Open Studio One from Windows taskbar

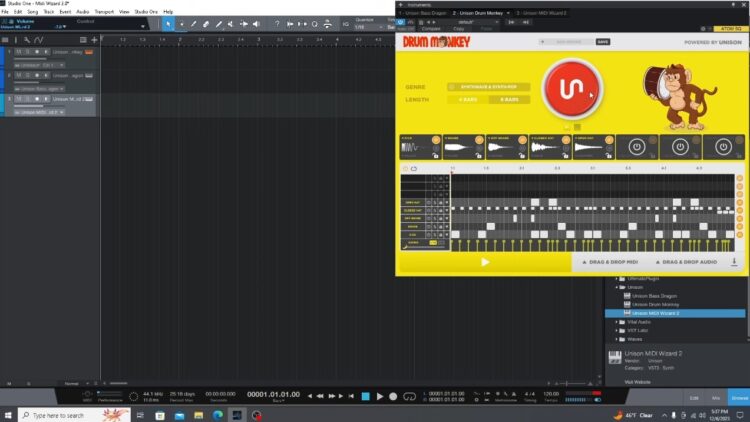[237, 415]
